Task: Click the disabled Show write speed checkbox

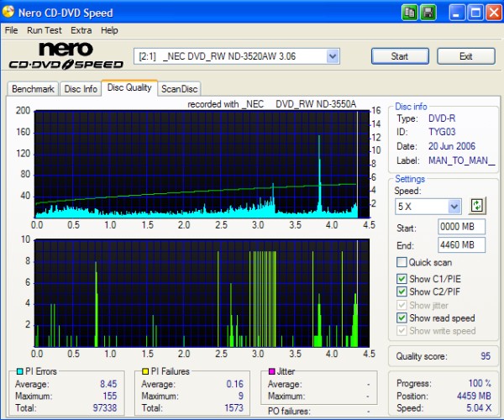Action: point(402,331)
